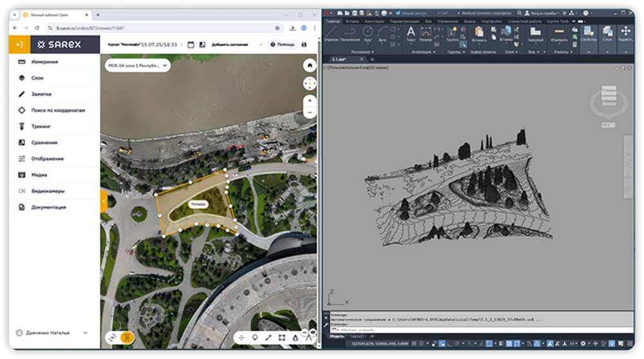Click the Площадь label on the polygon
The width and height of the screenshot is (644, 359).
click(x=198, y=204)
